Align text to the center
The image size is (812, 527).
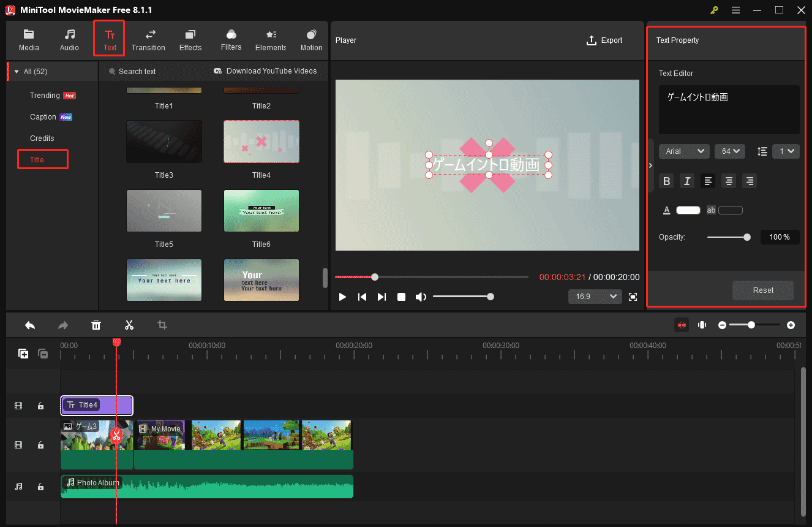coord(728,181)
